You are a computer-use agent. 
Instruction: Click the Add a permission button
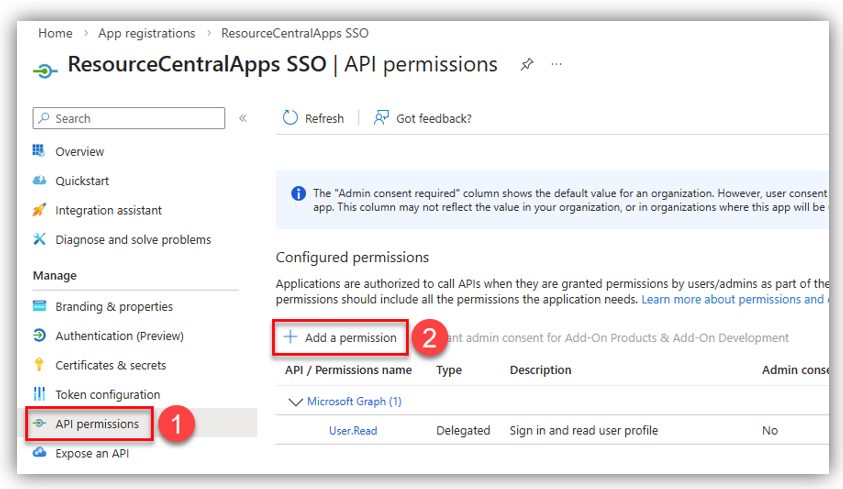point(341,338)
